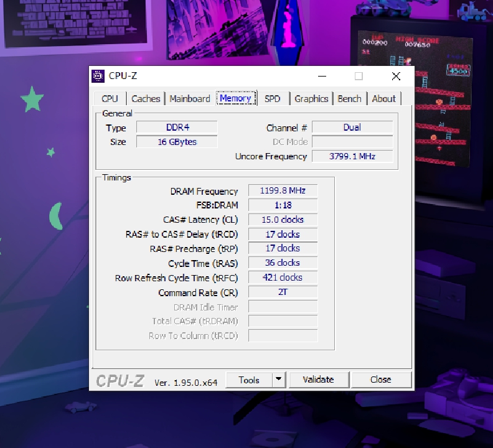
Task: Click the FSB:DRAM 1:18 value
Action: [x=283, y=205]
